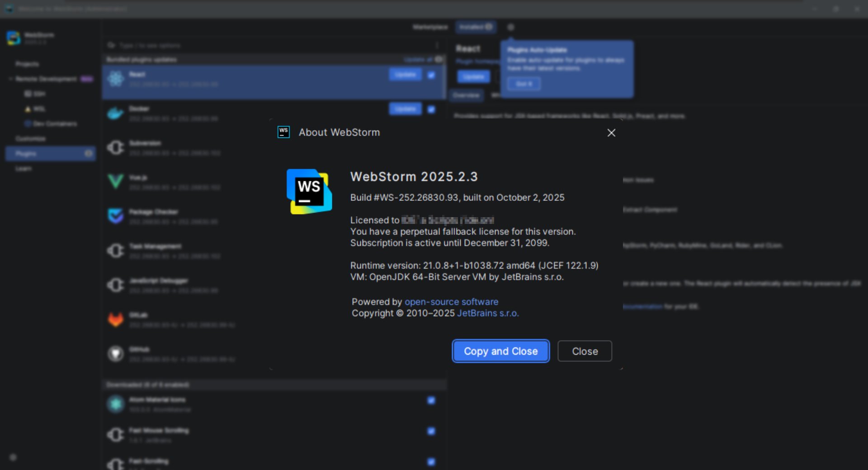Follow the JetBrains s.r.o. link
The width and height of the screenshot is (868, 470).
pos(488,313)
